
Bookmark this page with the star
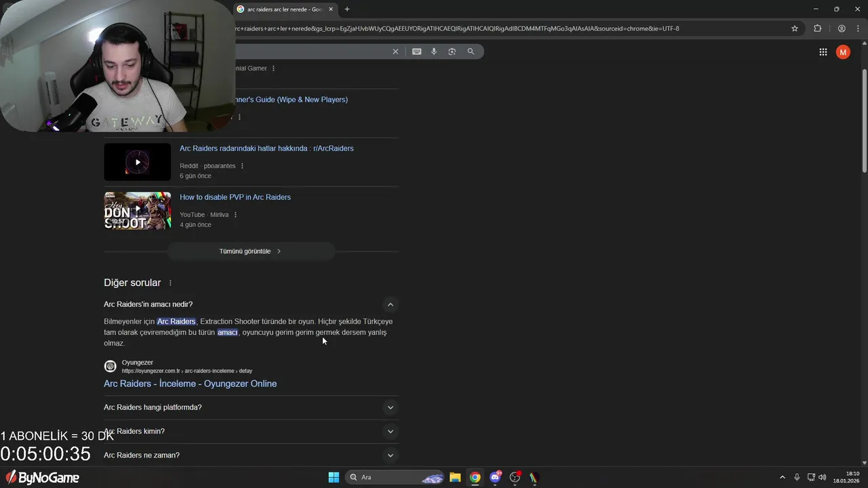795,28
